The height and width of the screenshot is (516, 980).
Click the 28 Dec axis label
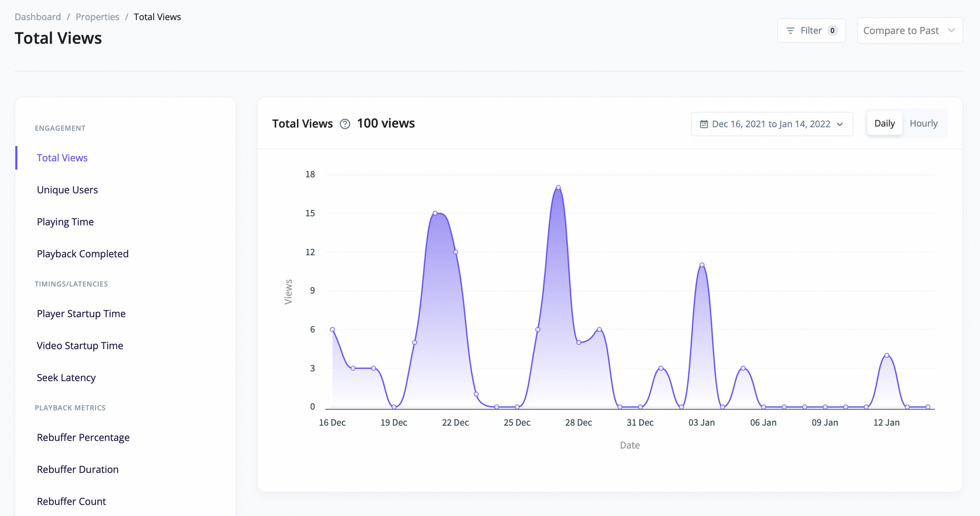(579, 422)
